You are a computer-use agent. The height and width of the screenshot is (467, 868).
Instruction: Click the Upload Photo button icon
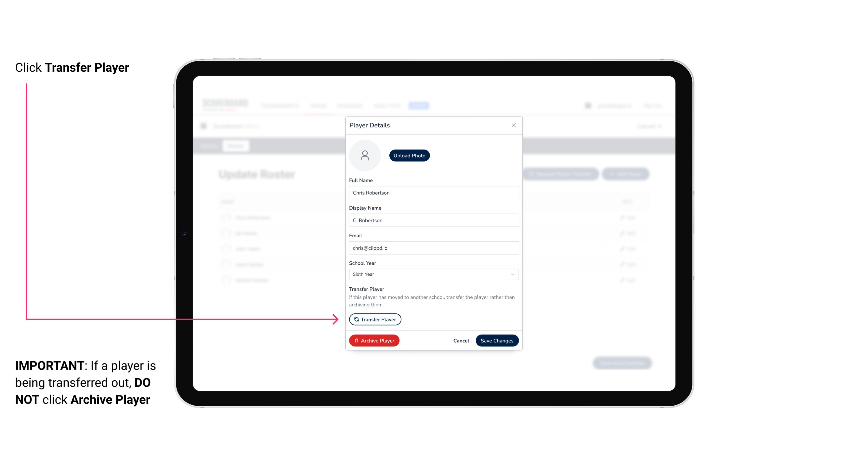click(x=409, y=156)
